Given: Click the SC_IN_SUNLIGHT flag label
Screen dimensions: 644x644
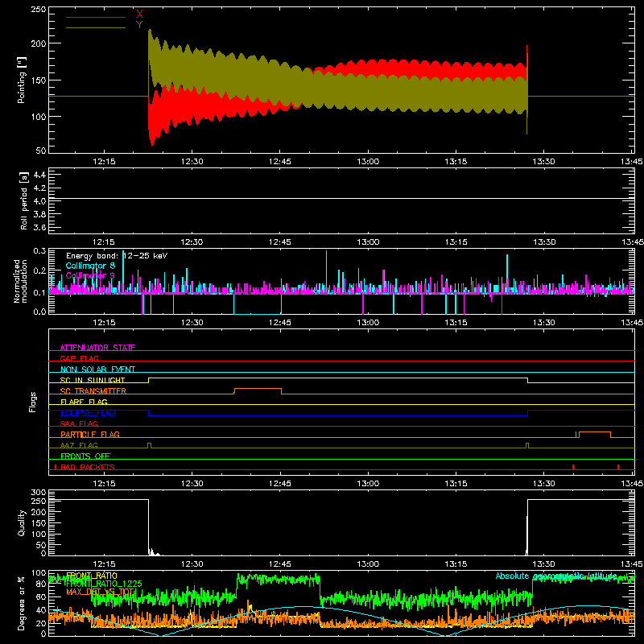Looking at the screenshot, I should tap(93, 380).
